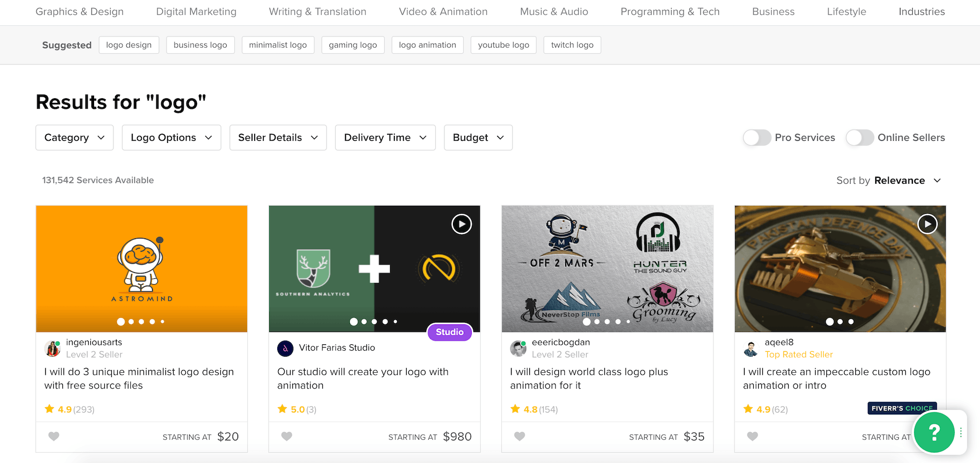Play video on Southern Analytics gig thumbnail
980x463 pixels.
pos(462,224)
